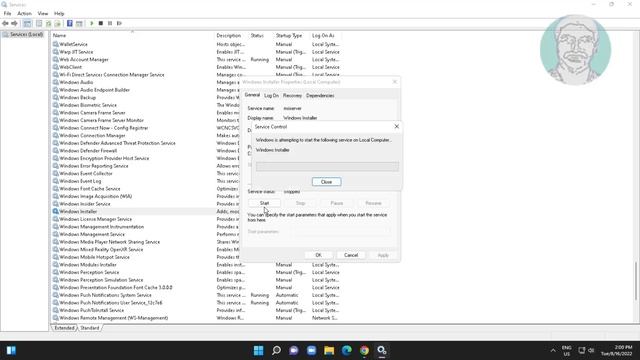Select the Windows Modules Installer service
Image resolution: width=640 pixels, height=360 pixels.
coord(87,265)
